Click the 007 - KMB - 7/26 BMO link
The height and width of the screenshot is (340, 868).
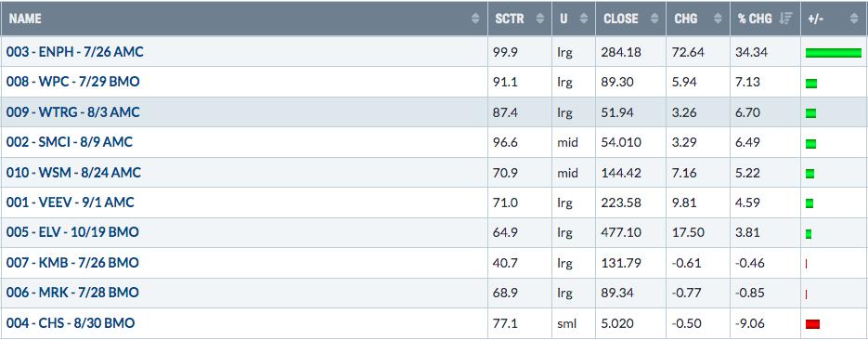click(72, 263)
